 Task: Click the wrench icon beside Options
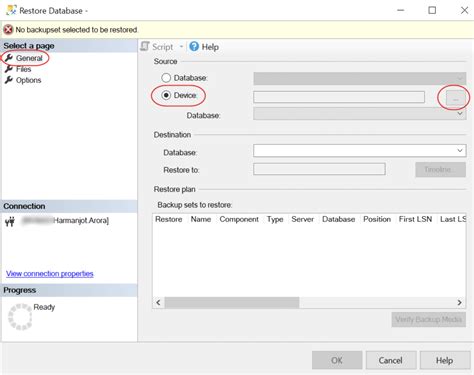coord(9,80)
